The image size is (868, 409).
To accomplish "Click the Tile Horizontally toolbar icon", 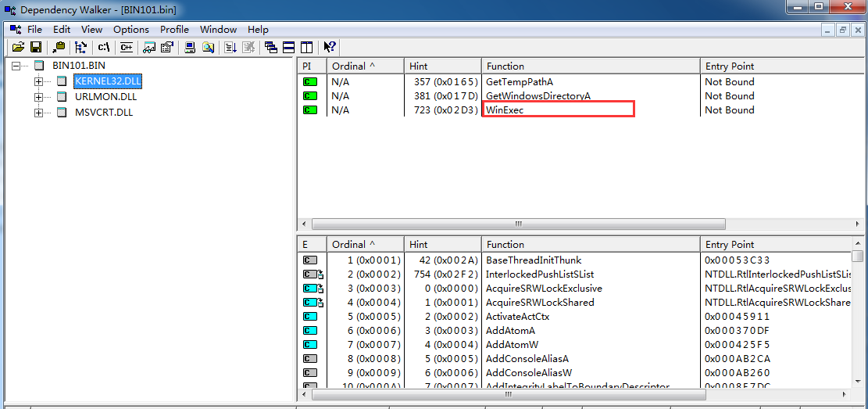I will 288,47.
